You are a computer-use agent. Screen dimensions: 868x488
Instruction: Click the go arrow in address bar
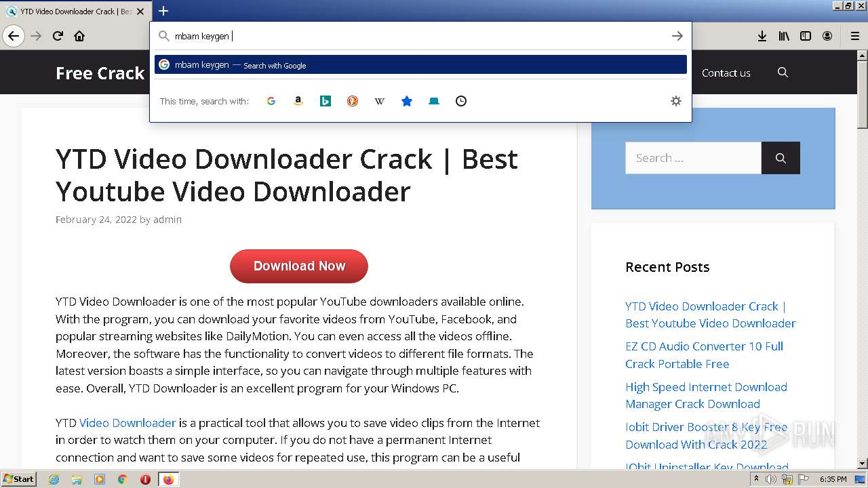677,36
